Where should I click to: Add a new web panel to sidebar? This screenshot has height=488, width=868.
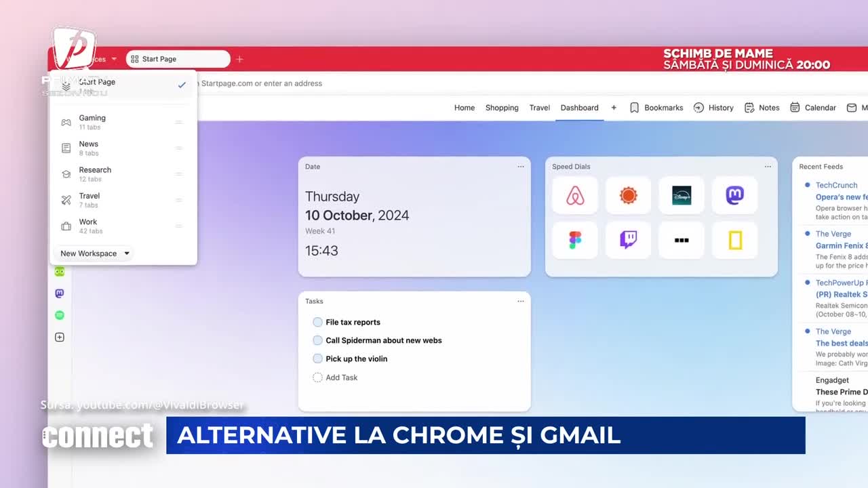pos(60,338)
